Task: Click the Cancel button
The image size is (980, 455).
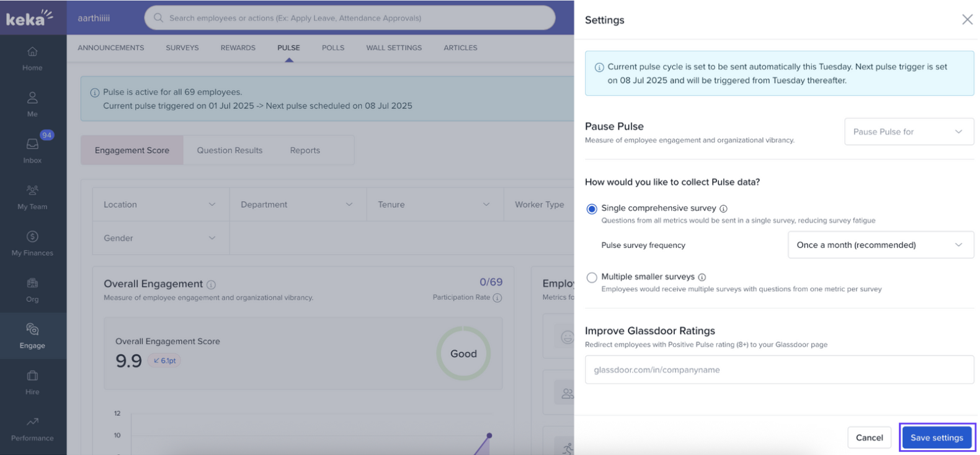Action: (869, 438)
